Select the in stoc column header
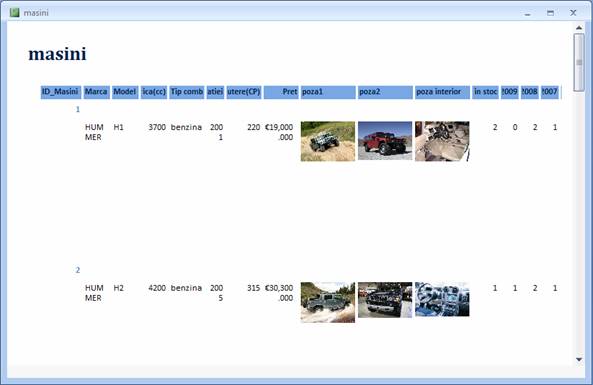This screenshot has height=385, width=593. tap(486, 92)
